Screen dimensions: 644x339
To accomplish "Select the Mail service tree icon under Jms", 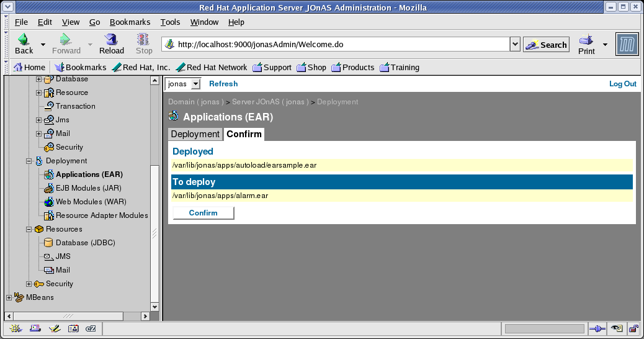I will tap(49, 133).
